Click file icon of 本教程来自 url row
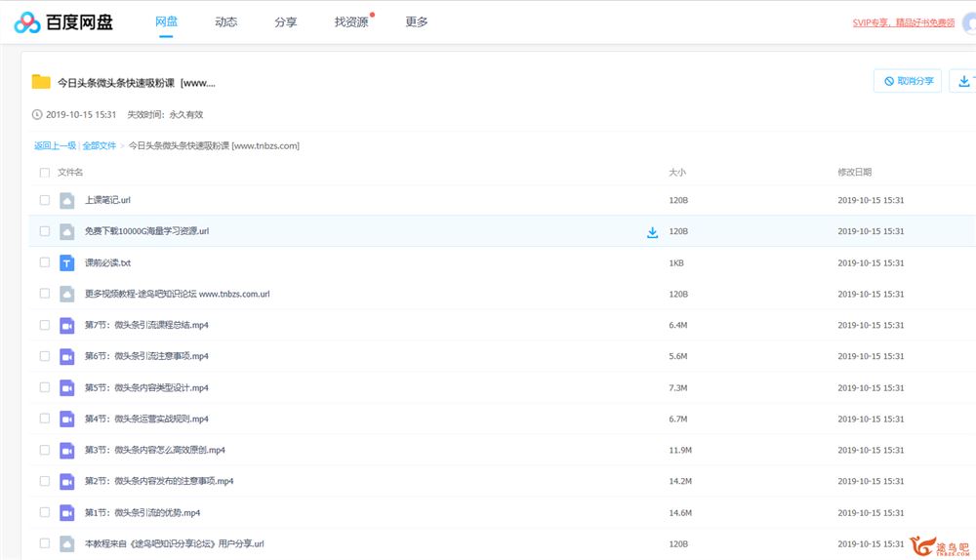 coord(66,543)
